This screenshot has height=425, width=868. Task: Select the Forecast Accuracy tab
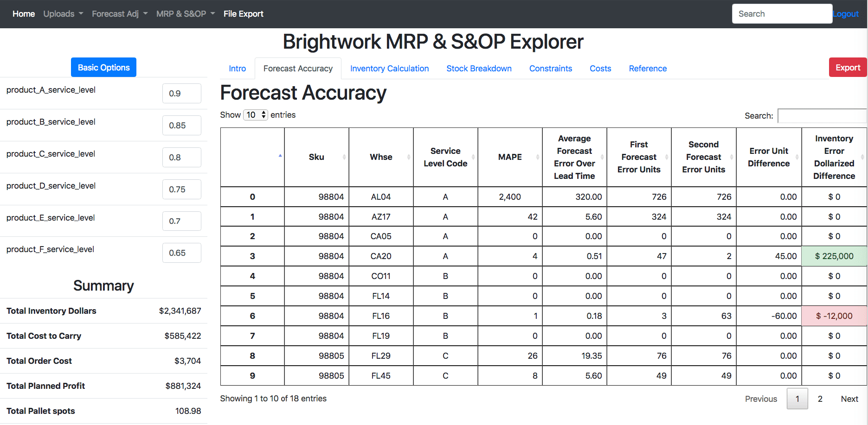click(x=298, y=69)
